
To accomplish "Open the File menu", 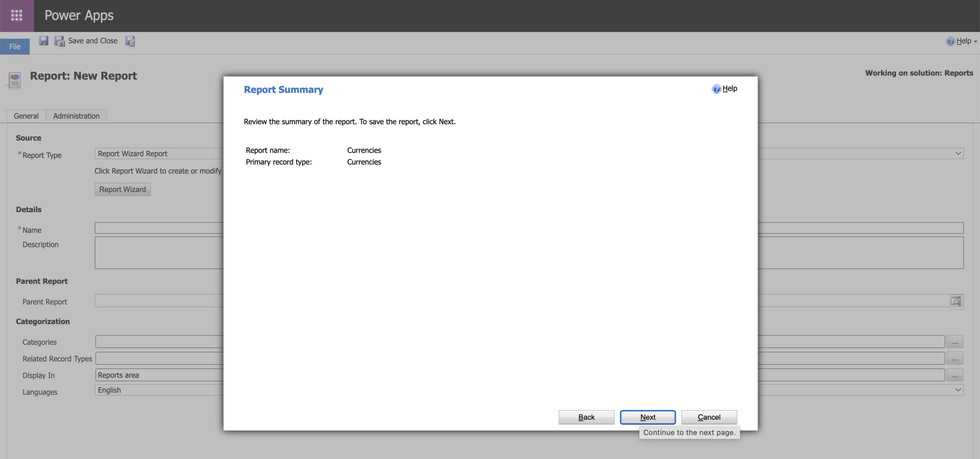I will pos(15,47).
